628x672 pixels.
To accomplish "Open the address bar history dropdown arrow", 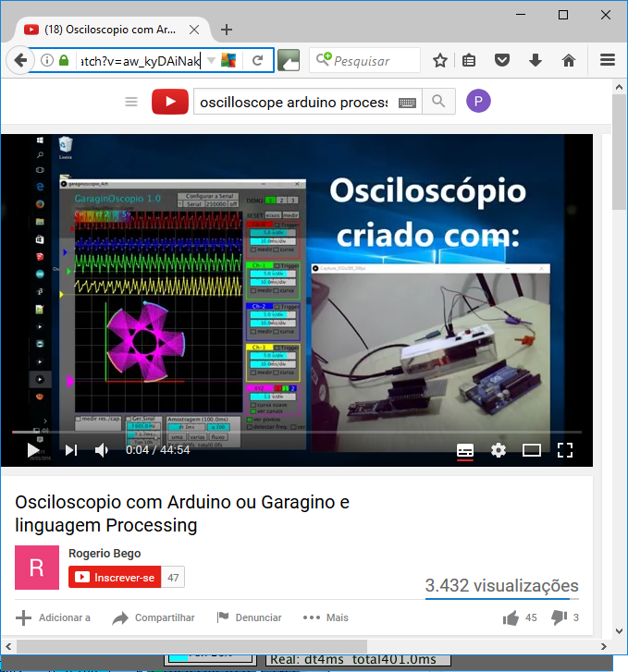I will tap(211, 60).
